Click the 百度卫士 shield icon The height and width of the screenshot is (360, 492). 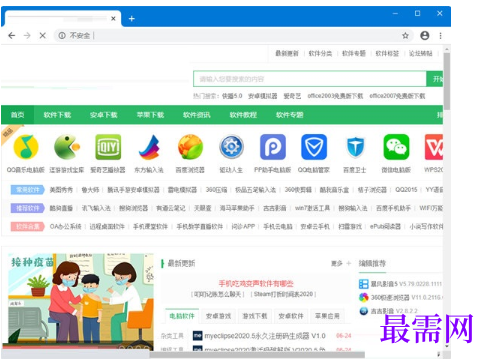tap(355, 147)
